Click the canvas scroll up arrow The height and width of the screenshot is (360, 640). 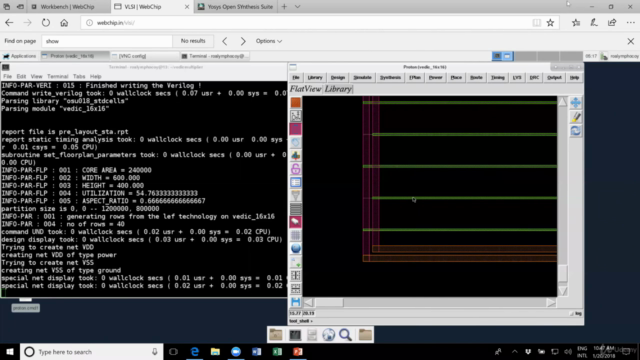point(562,102)
